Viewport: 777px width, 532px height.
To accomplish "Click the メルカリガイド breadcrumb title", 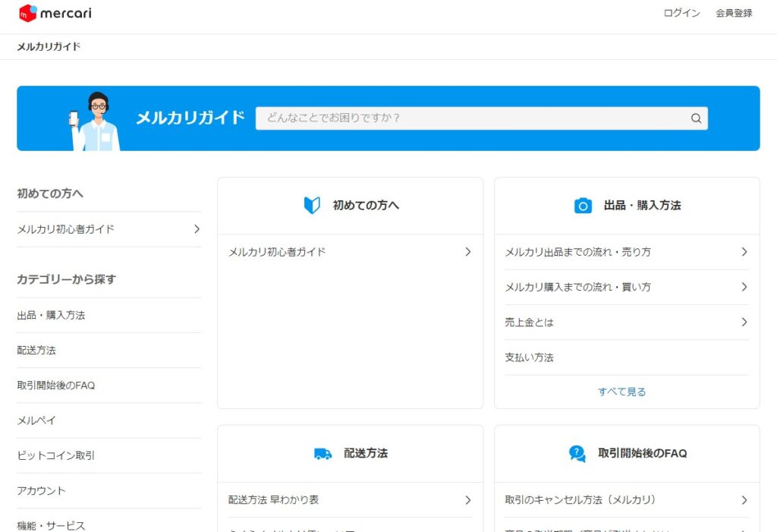I will (x=49, y=46).
